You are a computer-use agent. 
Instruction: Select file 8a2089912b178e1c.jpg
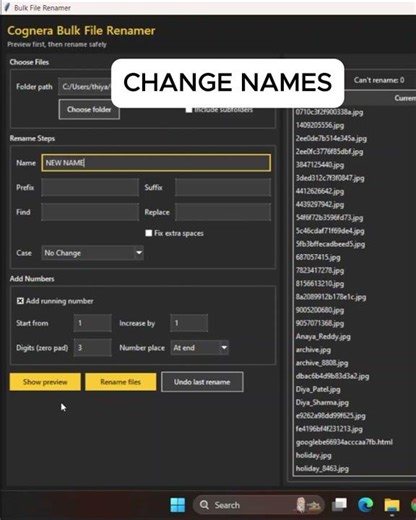pyautogui.click(x=331, y=297)
